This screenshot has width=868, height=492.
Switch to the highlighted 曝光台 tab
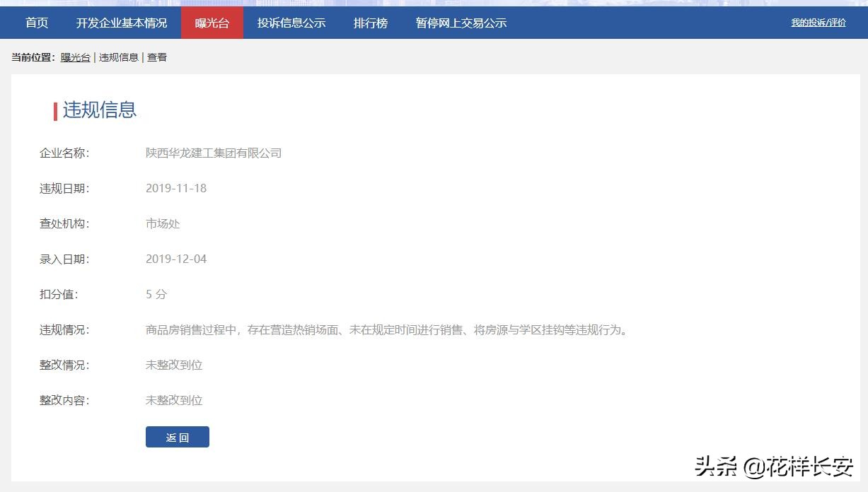pyautogui.click(x=212, y=23)
